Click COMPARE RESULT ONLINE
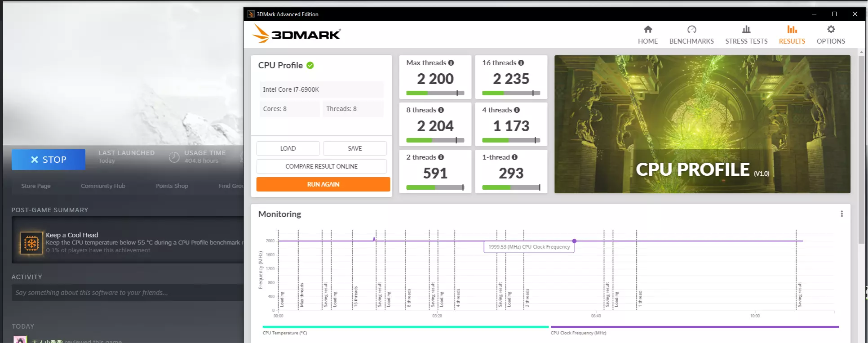 322,166
